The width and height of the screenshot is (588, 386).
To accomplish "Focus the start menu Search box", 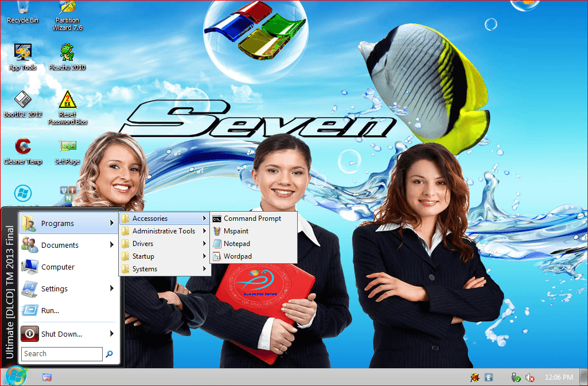I will point(62,354).
